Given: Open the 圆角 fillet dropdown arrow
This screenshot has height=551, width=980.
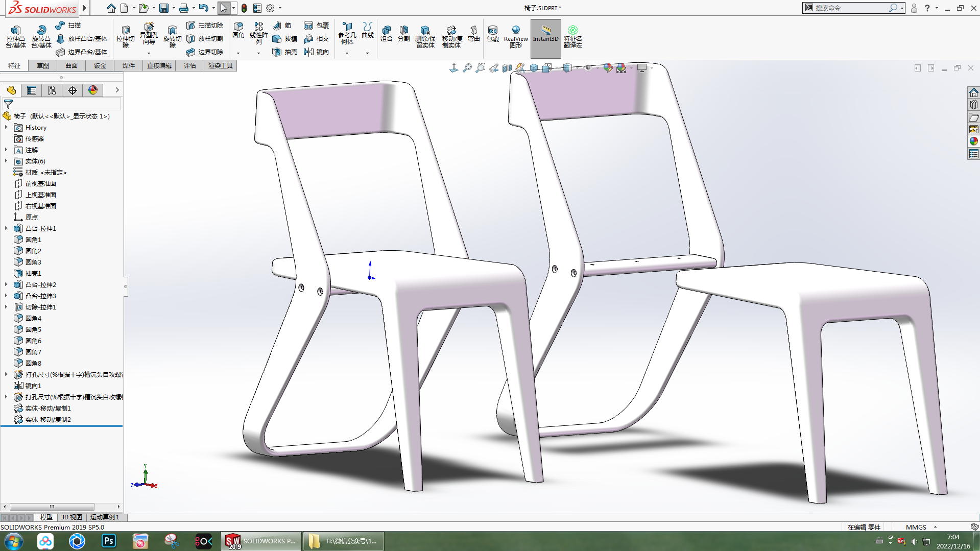Looking at the screenshot, I should point(238,53).
